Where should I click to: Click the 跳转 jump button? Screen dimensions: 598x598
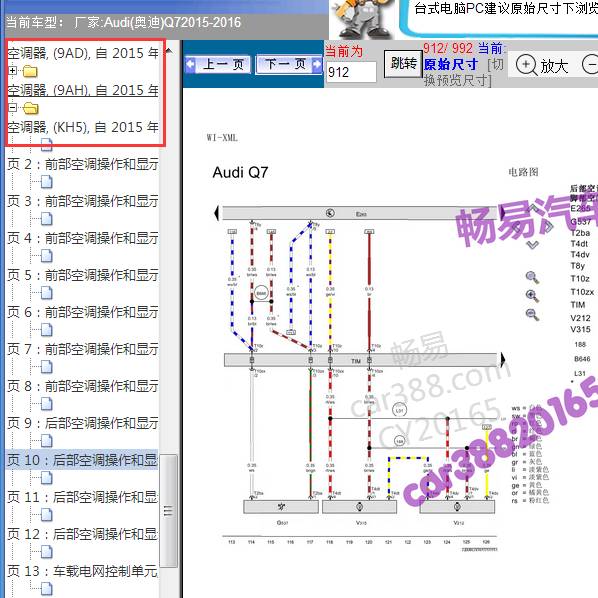[403, 64]
